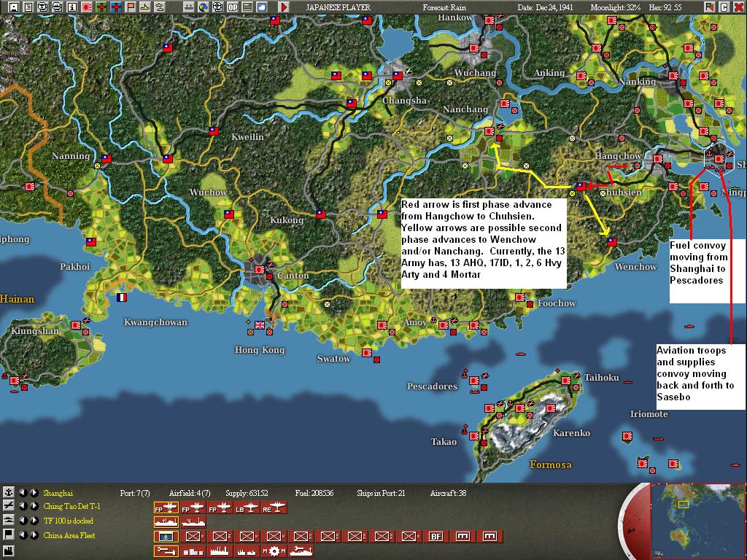Click the Ching Tao Det T-1 label
The image size is (747, 560).
(72, 506)
